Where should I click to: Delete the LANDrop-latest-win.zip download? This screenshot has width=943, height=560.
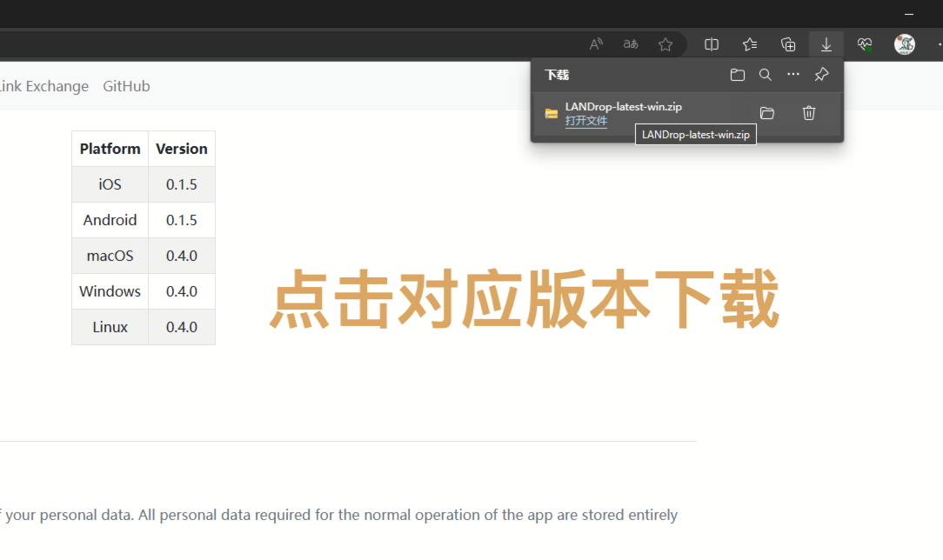point(809,113)
